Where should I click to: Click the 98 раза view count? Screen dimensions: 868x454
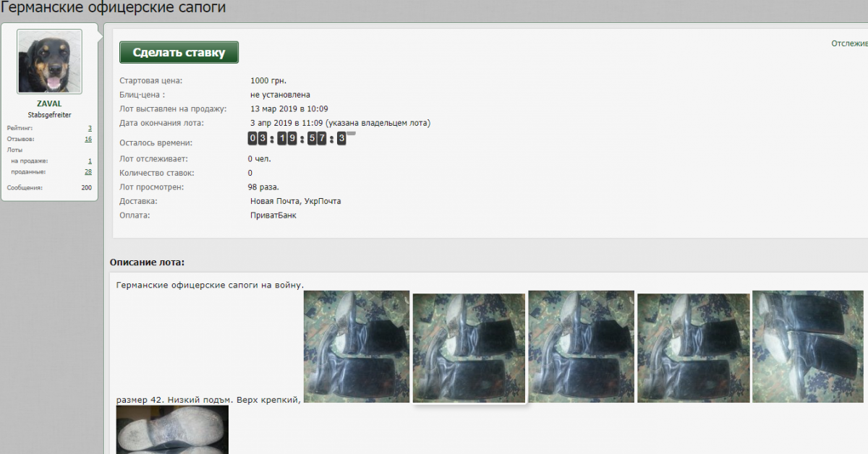tap(263, 187)
